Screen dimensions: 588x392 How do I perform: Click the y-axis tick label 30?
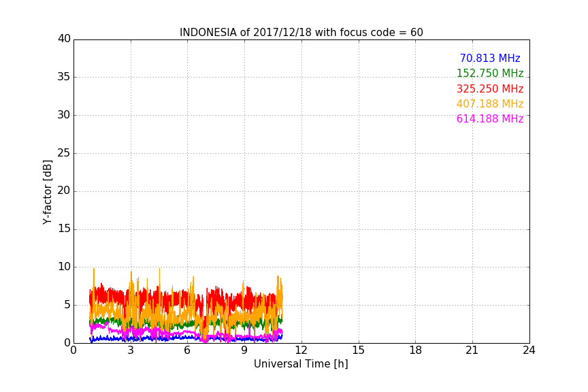coord(64,115)
